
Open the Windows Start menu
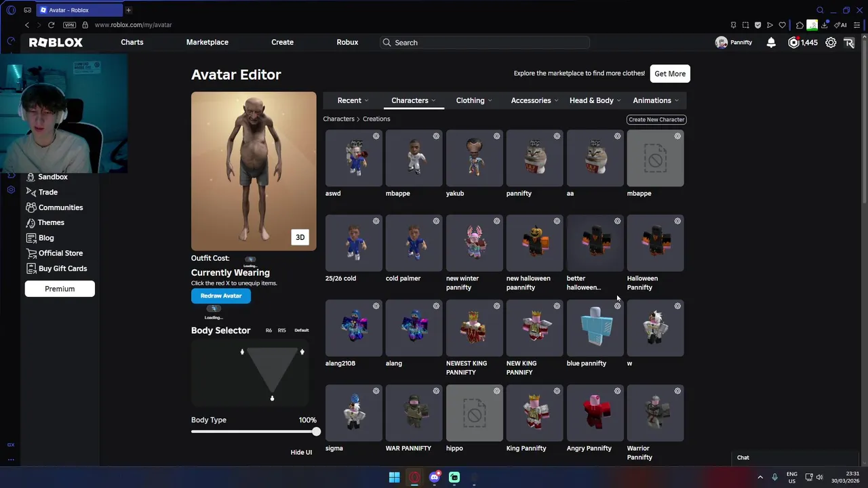point(394,477)
